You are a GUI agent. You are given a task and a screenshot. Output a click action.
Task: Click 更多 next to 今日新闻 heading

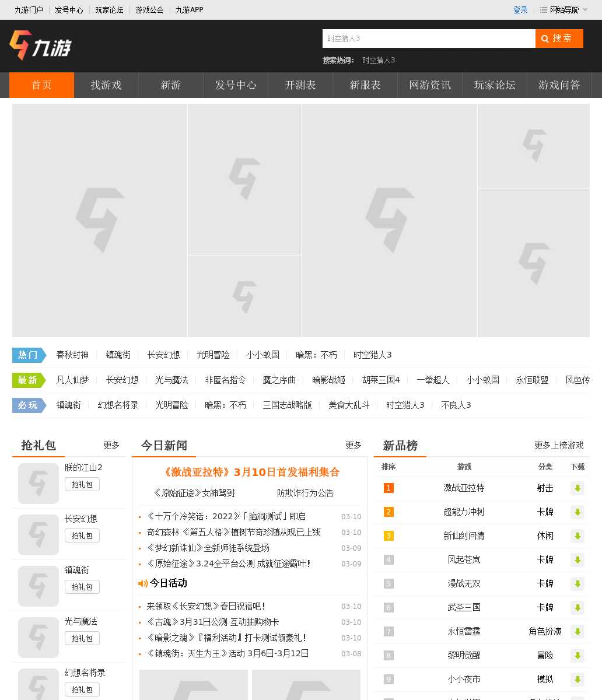click(353, 445)
